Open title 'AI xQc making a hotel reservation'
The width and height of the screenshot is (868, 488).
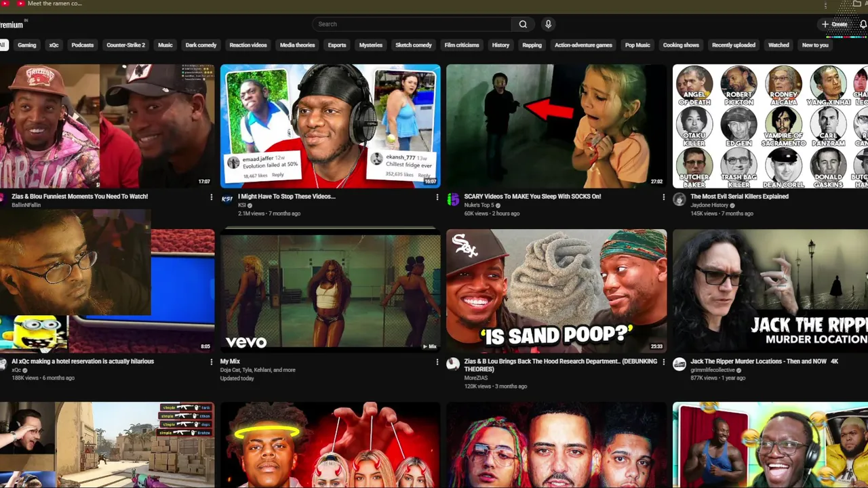click(83, 361)
